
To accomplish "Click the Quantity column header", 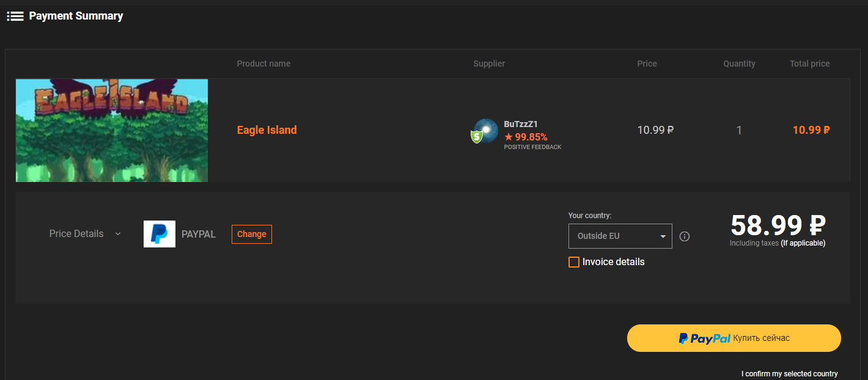I will [x=740, y=64].
